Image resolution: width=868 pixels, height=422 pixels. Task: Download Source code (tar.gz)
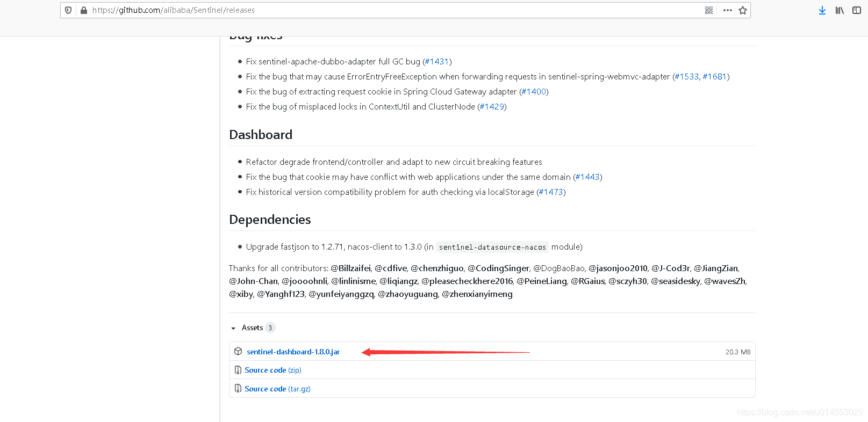tap(277, 389)
